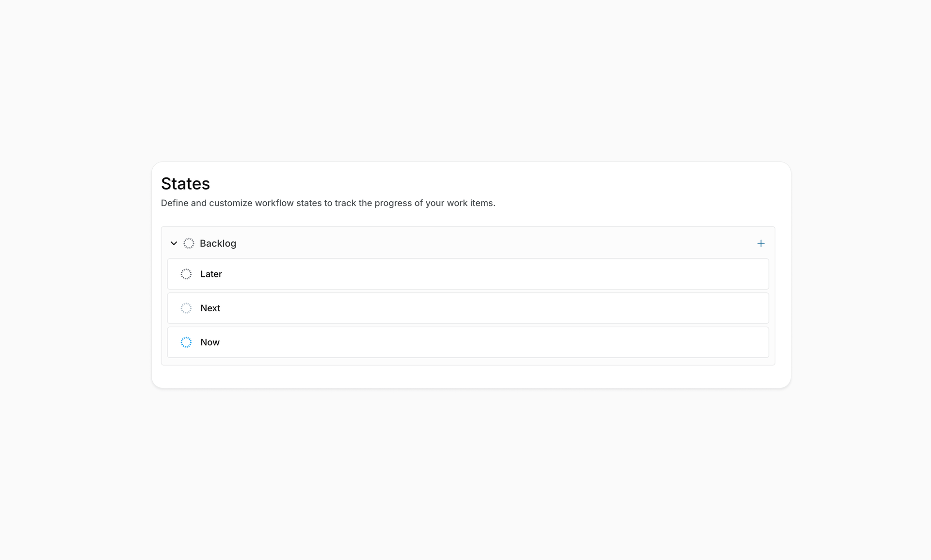Collapse the Backlog group chevron

coord(174,243)
